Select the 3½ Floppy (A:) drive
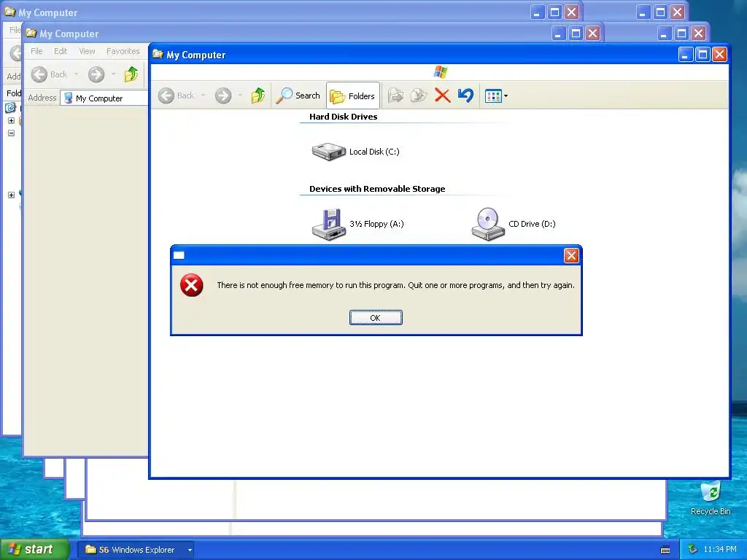This screenshot has width=747, height=560. click(357, 224)
